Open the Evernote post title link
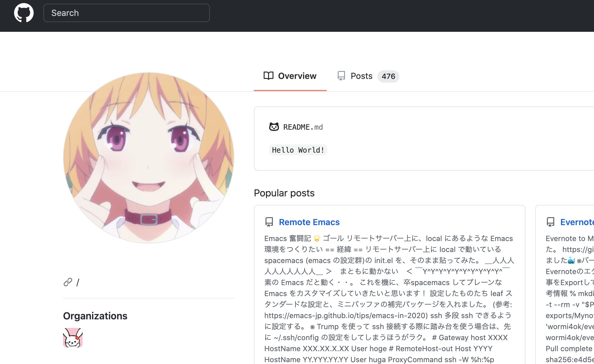Screen dimensions: 594x364 point(577,222)
